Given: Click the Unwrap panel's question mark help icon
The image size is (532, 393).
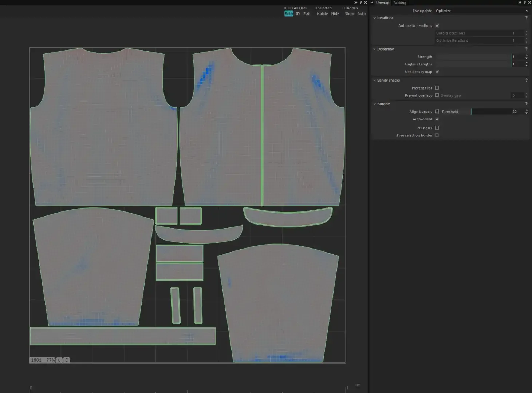Looking at the screenshot, I should tap(525, 3).
